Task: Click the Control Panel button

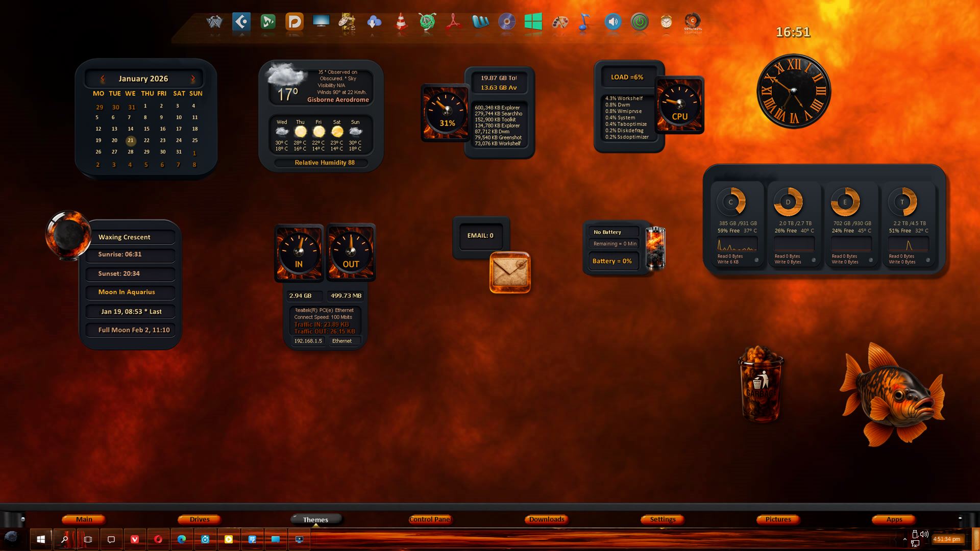Action: (x=430, y=519)
